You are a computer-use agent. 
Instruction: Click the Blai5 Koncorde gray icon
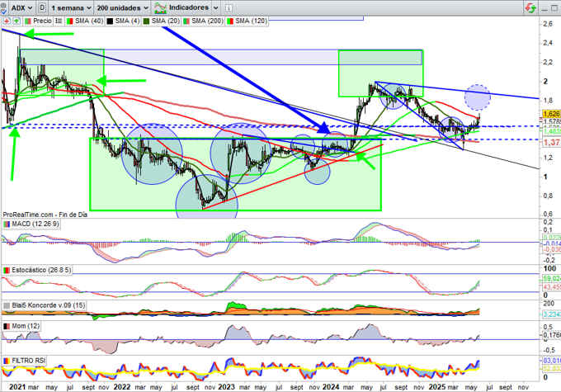pyautogui.click(x=7, y=305)
